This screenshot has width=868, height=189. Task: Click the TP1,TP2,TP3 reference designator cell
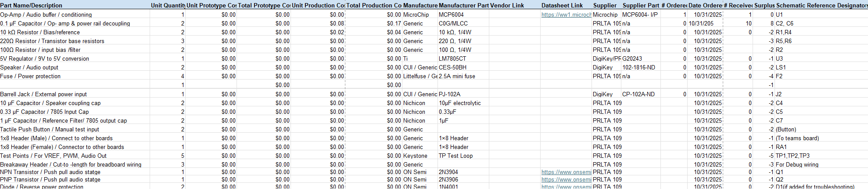coord(793,156)
